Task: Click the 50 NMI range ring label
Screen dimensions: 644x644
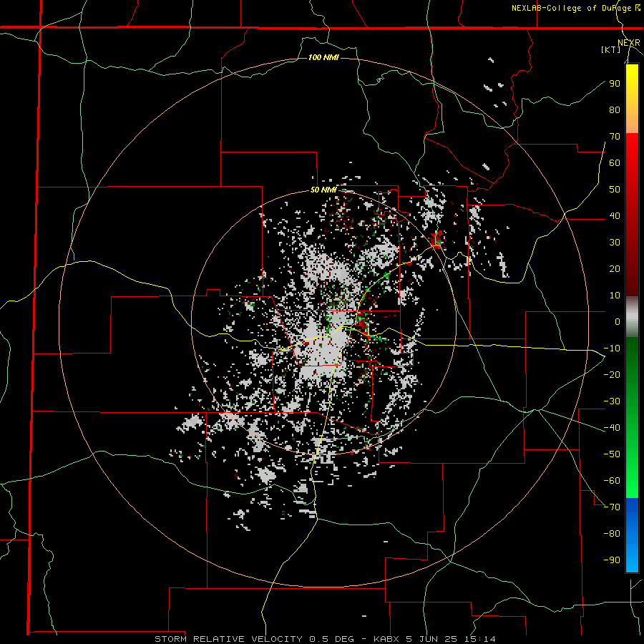Action: tap(323, 190)
